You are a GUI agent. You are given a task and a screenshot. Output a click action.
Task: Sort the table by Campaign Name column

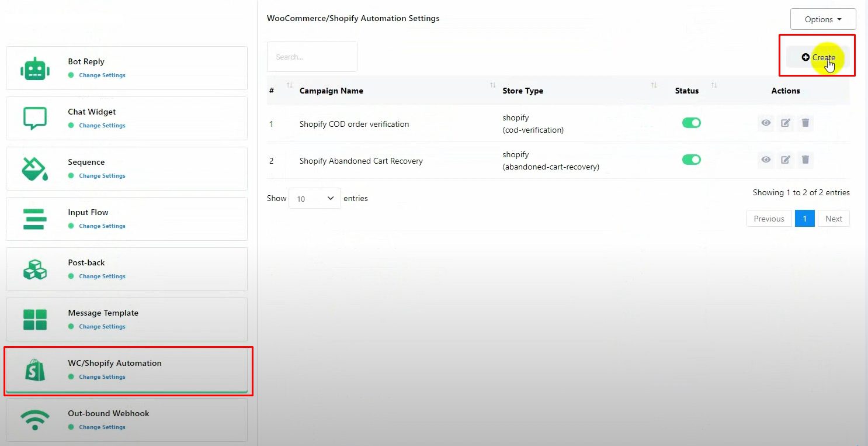tap(331, 91)
